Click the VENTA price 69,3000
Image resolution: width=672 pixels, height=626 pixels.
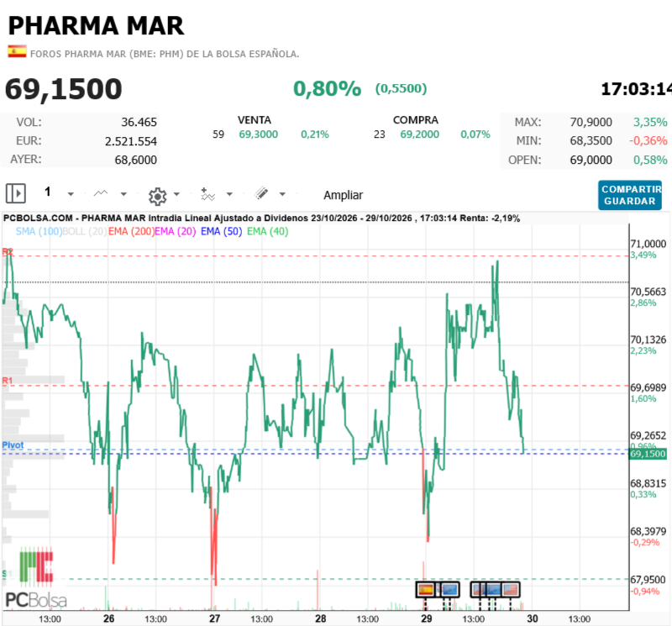click(259, 134)
